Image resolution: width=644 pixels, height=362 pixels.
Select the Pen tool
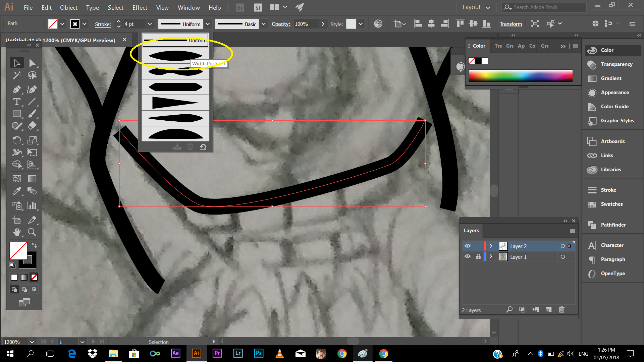(16, 89)
